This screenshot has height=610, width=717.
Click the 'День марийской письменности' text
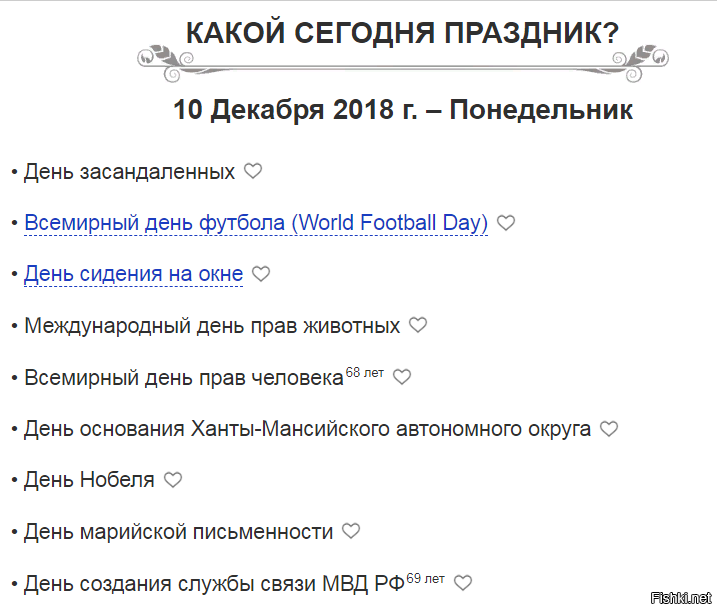point(178,532)
